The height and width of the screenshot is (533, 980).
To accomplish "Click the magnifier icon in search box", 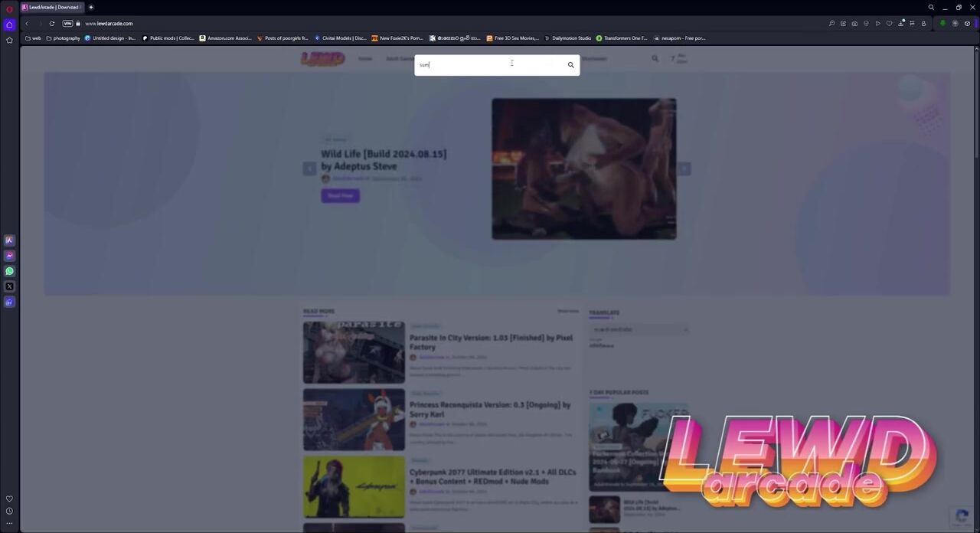I will pos(570,65).
